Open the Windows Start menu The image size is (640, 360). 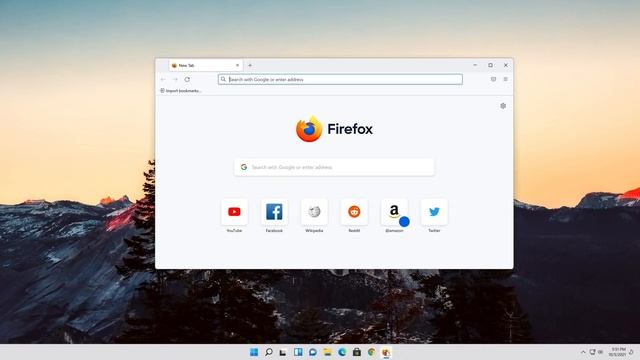254,352
